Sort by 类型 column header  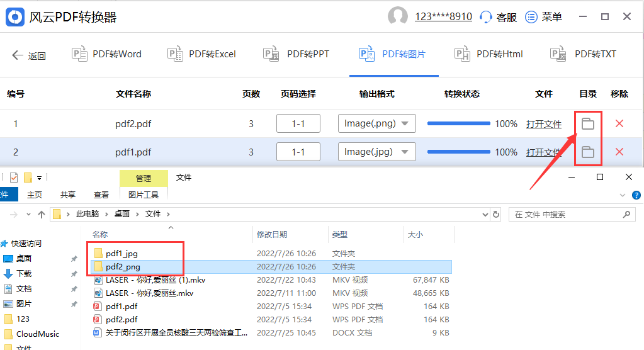(x=340, y=235)
